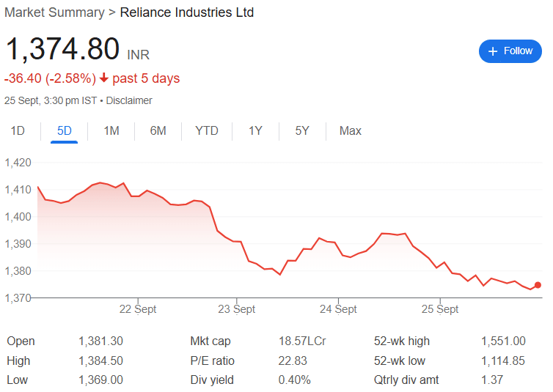
Task: Click the Qtrly div amt value 1.37
Action: click(492, 380)
